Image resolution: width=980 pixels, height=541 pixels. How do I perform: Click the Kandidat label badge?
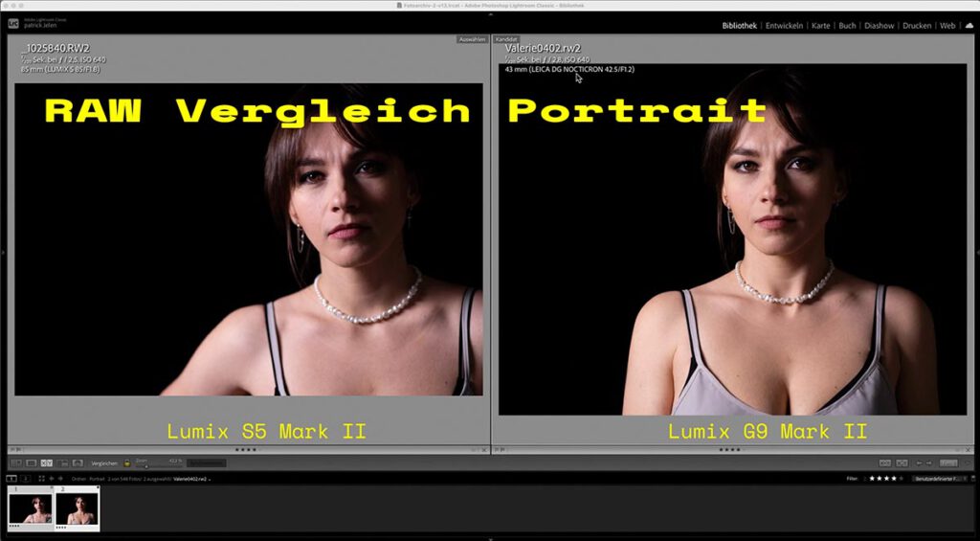506,39
